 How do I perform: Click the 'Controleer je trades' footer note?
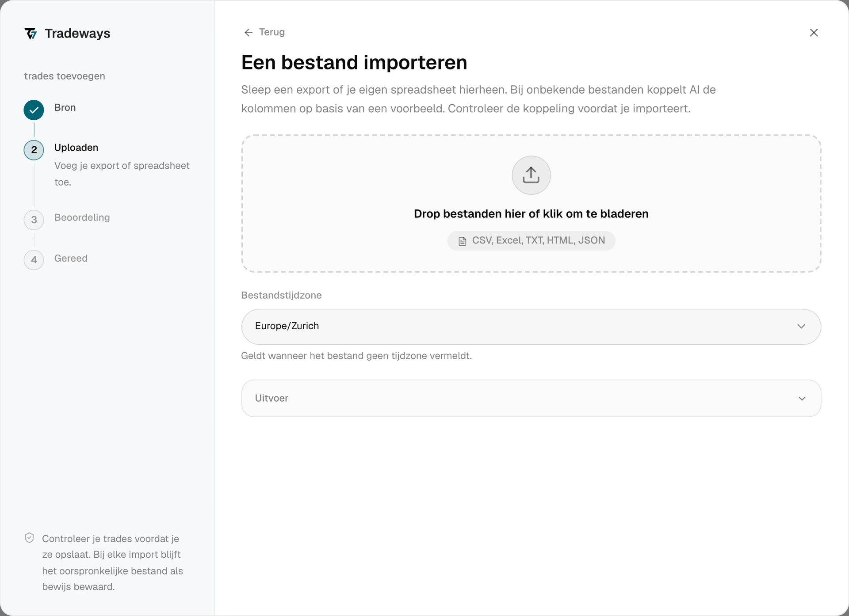point(112,563)
